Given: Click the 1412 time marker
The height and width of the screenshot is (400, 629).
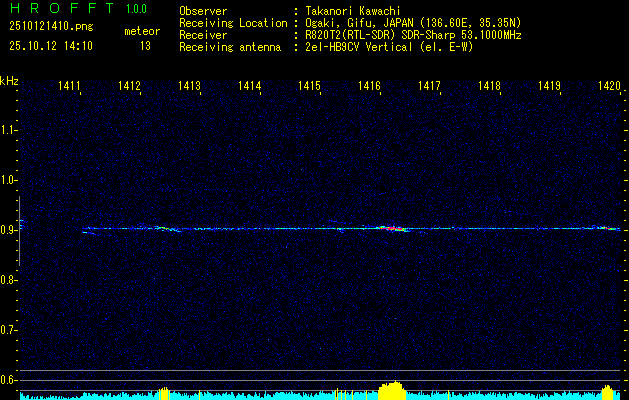Looking at the screenshot, I should pos(130,85).
